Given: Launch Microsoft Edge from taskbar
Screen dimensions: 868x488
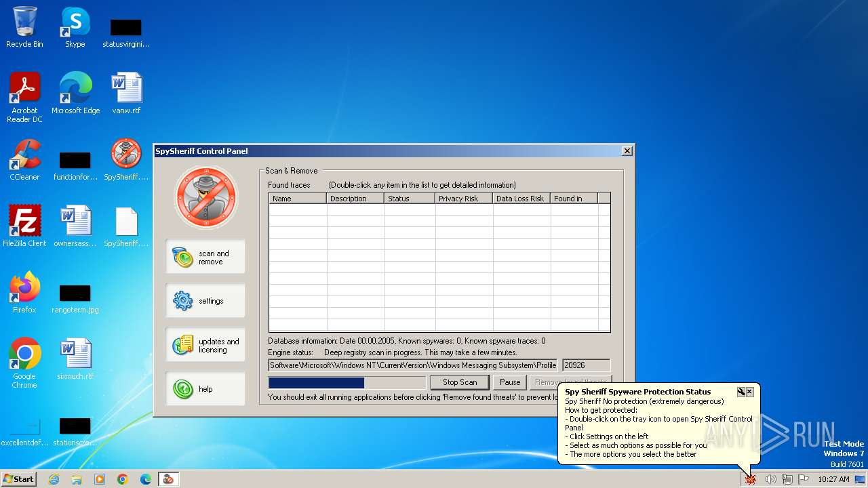Looking at the screenshot, I should tap(146, 479).
